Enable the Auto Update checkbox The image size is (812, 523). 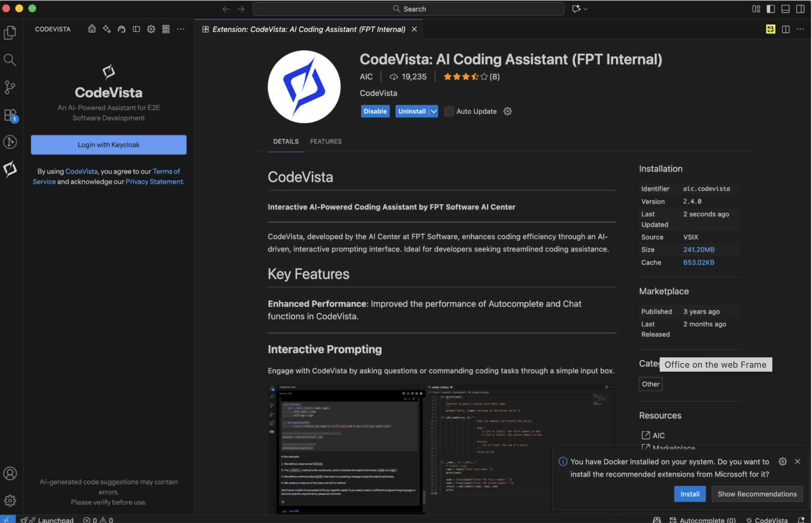(x=449, y=111)
